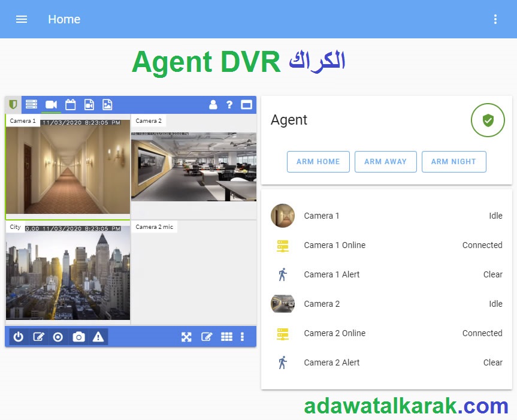Viewport: 517px width, 420px height.
Task: Click the green shield badge in Agent card
Action: (x=488, y=120)
